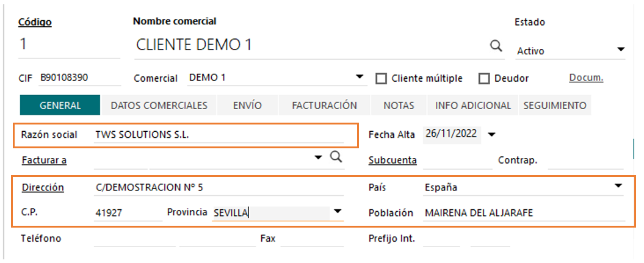
Task: Enable the Cliente múltiple checkbox
Action: pos(381,78)
